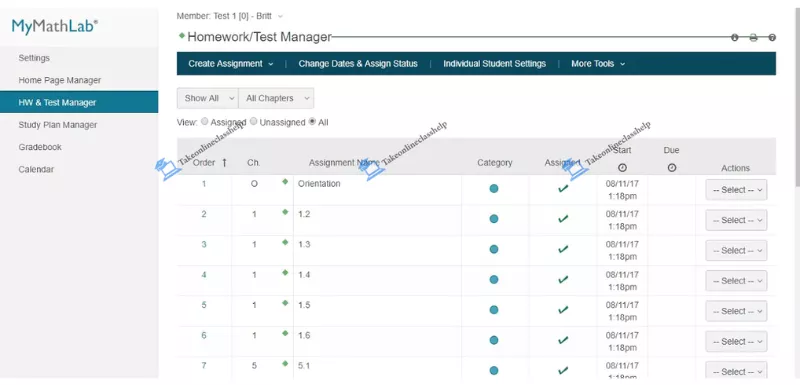
Task: Click the Due column clock icon
Action: (x=671, y=167)
